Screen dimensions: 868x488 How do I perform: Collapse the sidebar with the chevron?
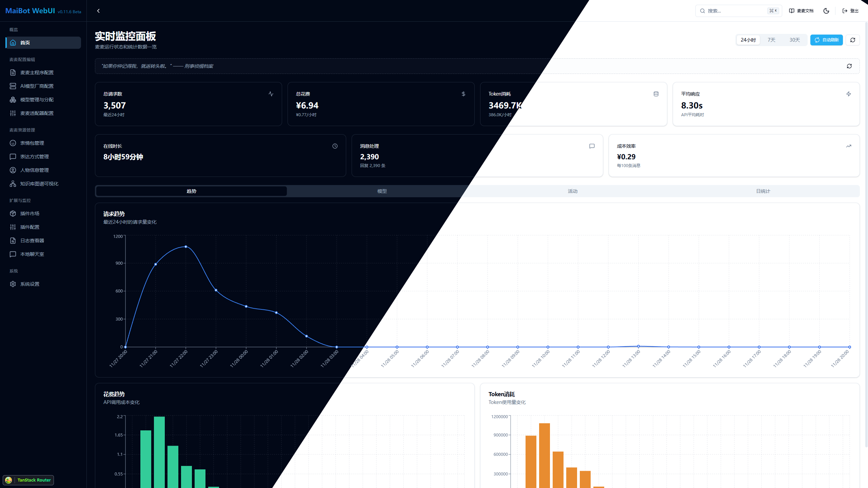pos(98,11)
